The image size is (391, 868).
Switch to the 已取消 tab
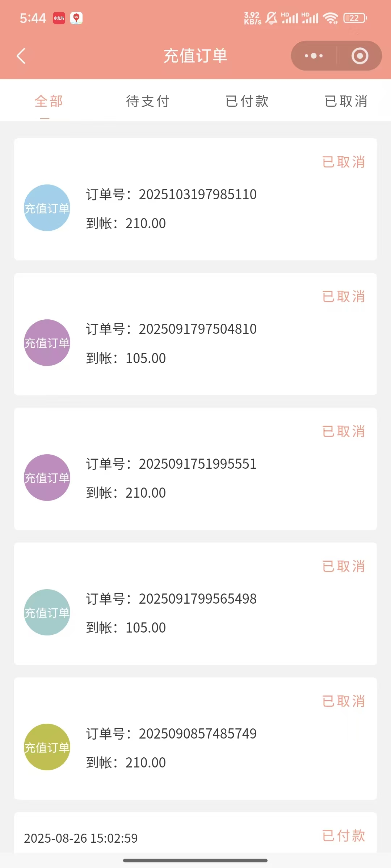346,101
